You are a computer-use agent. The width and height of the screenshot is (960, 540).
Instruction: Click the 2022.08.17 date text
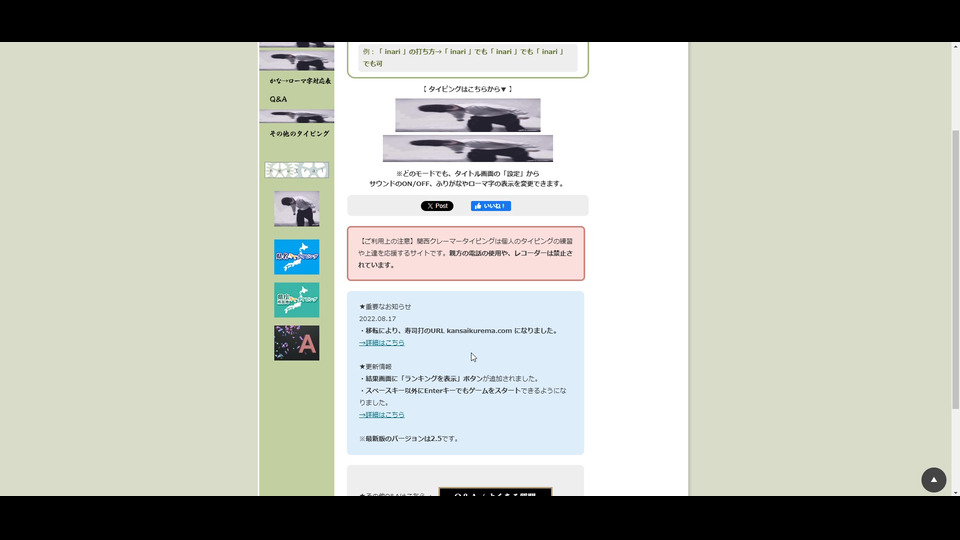[377, 319]
